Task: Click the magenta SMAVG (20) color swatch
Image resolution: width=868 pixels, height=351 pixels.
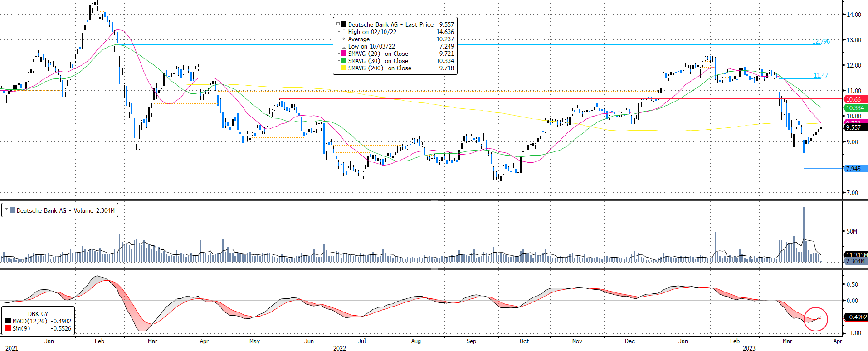Action: [344, 54]
